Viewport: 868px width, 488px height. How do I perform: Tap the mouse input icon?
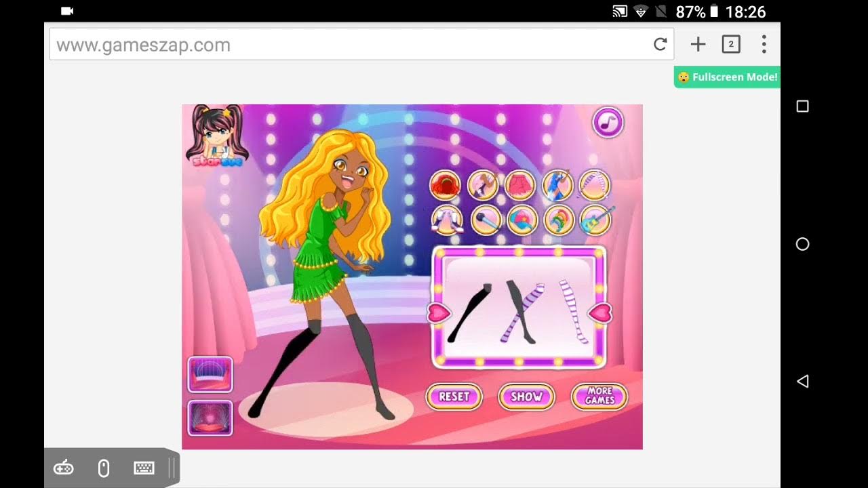point(104,468)
